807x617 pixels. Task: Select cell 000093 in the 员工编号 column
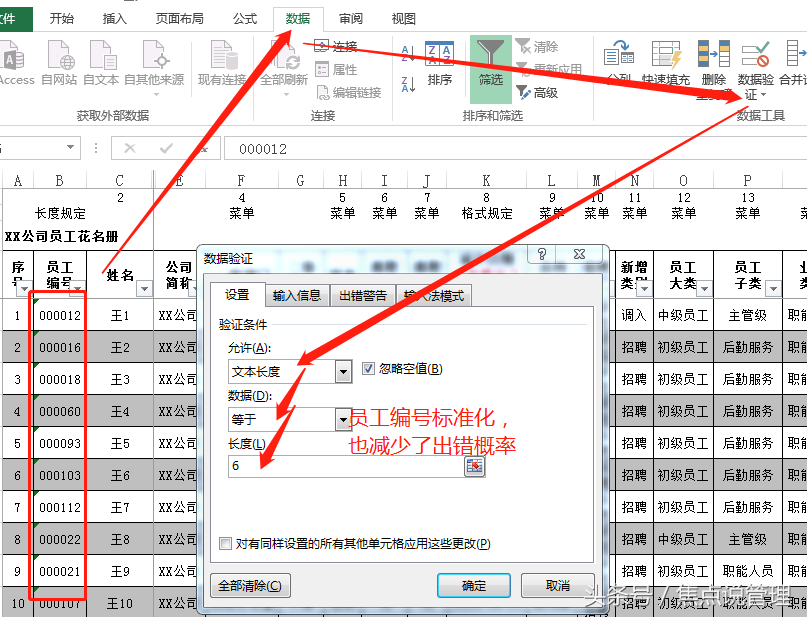pyautogui.click(x=60, y=443)
